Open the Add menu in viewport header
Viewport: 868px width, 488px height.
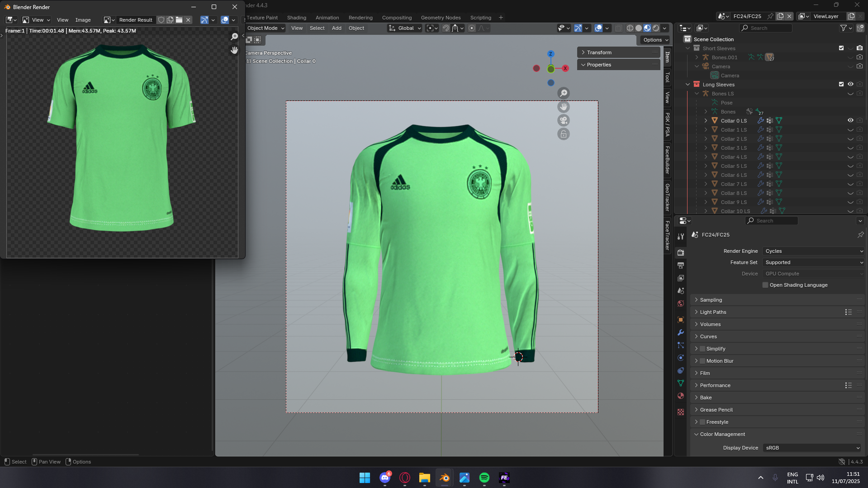coord(337,28)
